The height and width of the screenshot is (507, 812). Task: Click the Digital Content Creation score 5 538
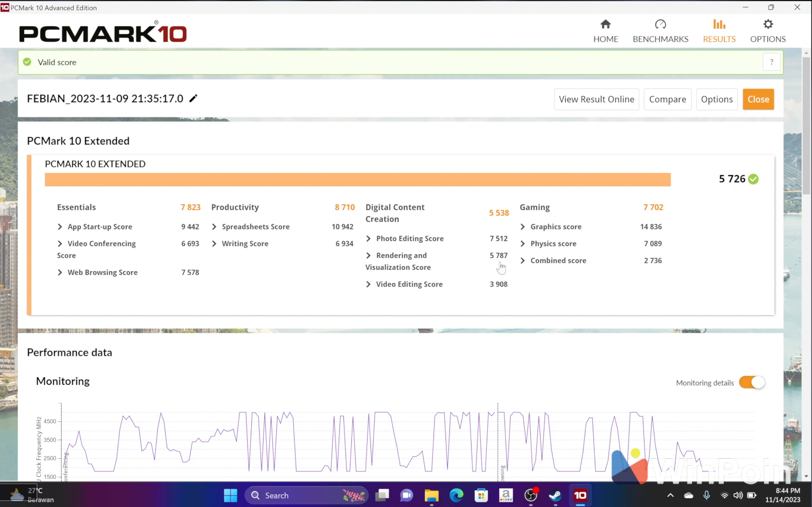(499, 213)
